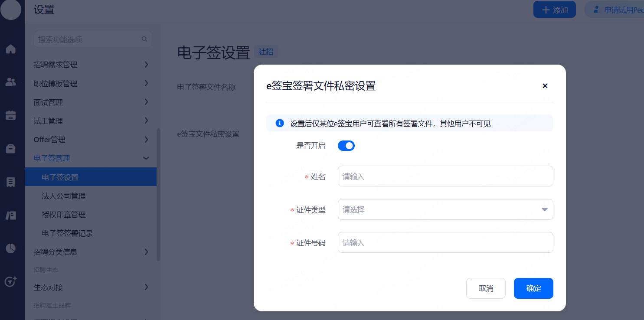
Task: Click the 姓名 input field
Action: 445,176
